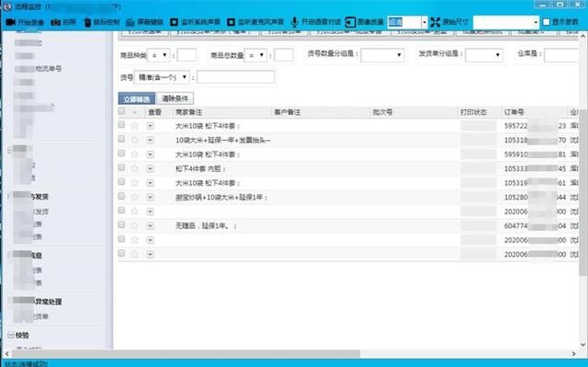Click the 商品种类 value input field
Image resolution: width=588 pixels, height=367 pixels.
187,55
